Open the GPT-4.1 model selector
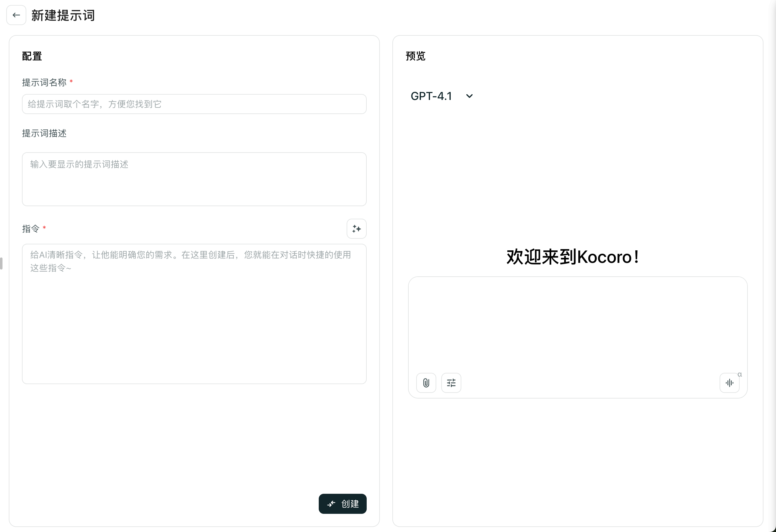 [431, 96]
